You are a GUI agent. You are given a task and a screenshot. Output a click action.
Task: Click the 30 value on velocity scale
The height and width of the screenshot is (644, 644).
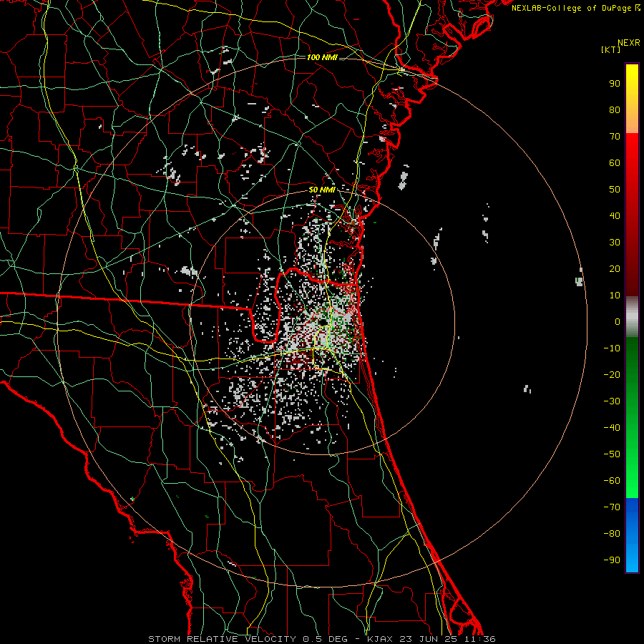pyautogui.click(x=615, y=243)
